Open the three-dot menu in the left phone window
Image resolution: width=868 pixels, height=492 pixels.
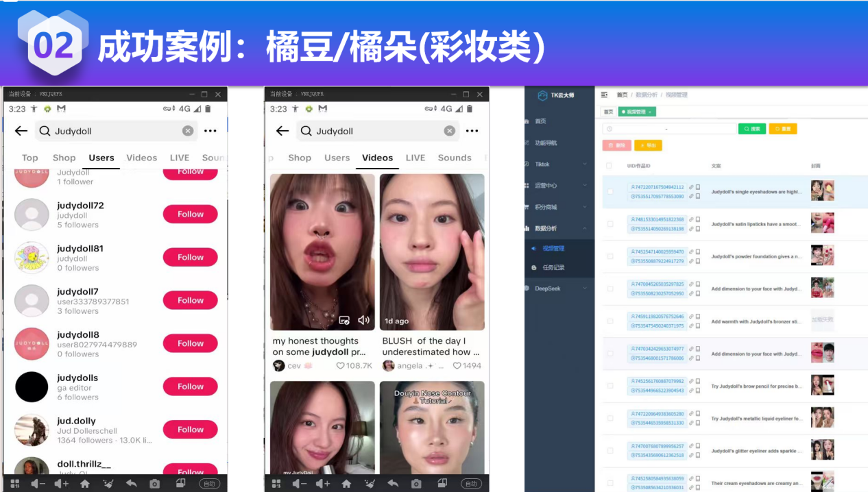pos(210,131)
